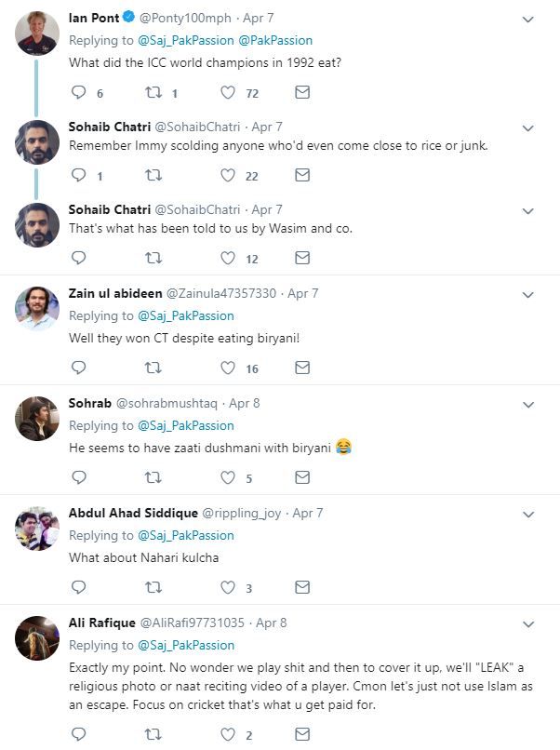The height and width of the screenshot is (750, 560).
Task: Open @PakPassion mention in Ian Pont's reply
Action: pos(275,41)
